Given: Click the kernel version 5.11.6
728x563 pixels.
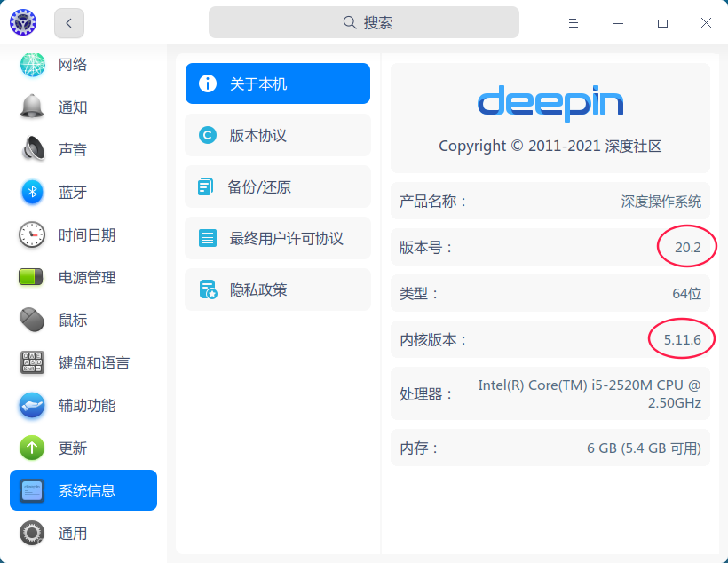Looking at the screenshot, I should pyautogui.click(x=682, y=339).
